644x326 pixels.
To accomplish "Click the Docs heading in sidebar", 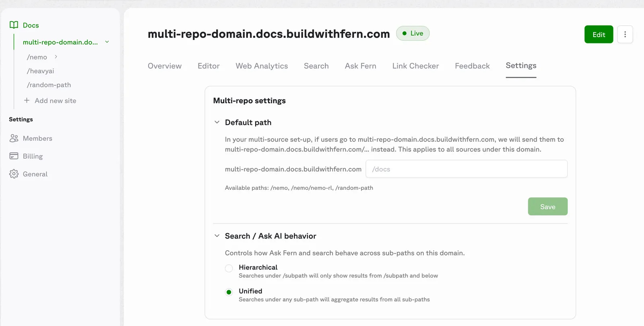I will tap(31, 25).
